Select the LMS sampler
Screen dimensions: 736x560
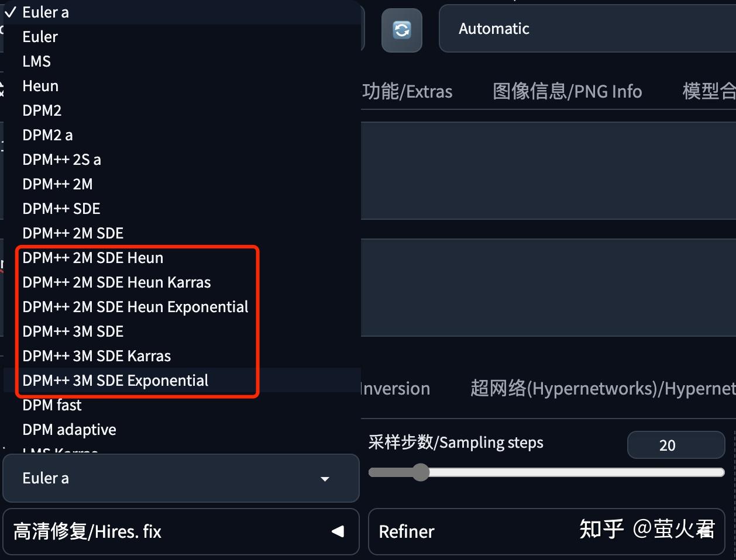coord(36,61)
